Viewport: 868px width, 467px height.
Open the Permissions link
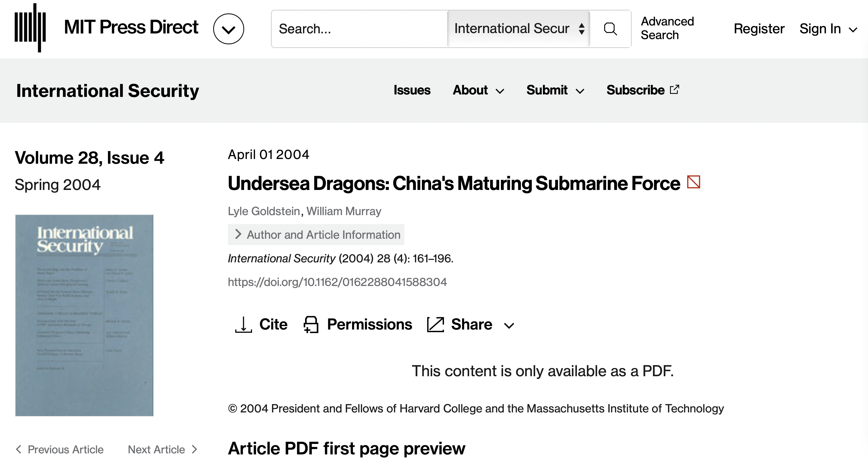369,325
